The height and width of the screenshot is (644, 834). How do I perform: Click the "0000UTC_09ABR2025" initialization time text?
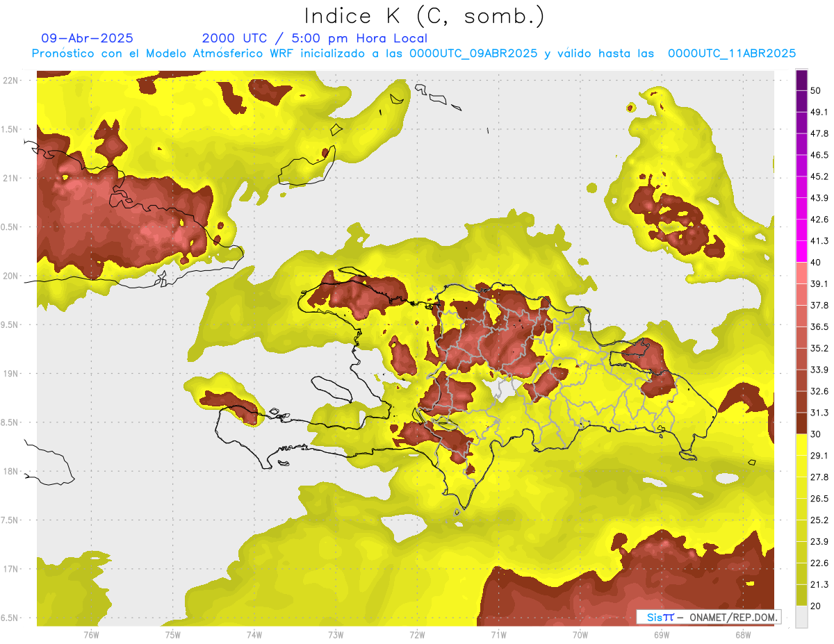[473, 53]
